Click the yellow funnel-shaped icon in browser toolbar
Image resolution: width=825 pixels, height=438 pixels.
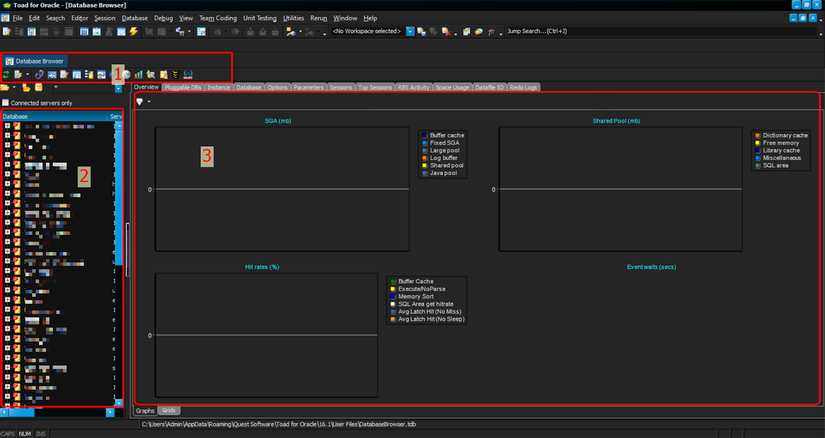pos(175,74)
